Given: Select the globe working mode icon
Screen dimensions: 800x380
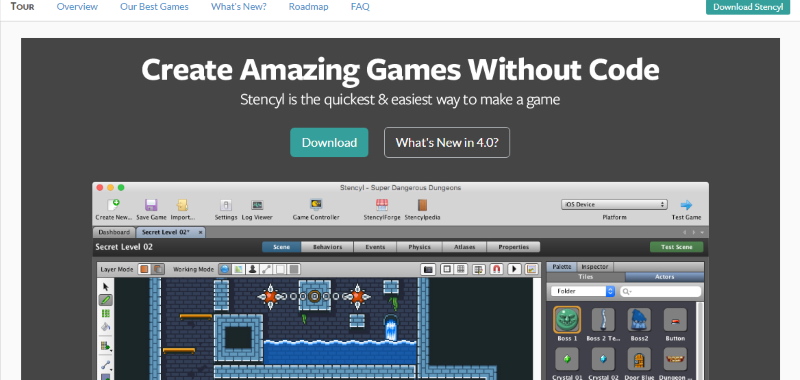Looking at the screenshot, I should coord(224,269).
